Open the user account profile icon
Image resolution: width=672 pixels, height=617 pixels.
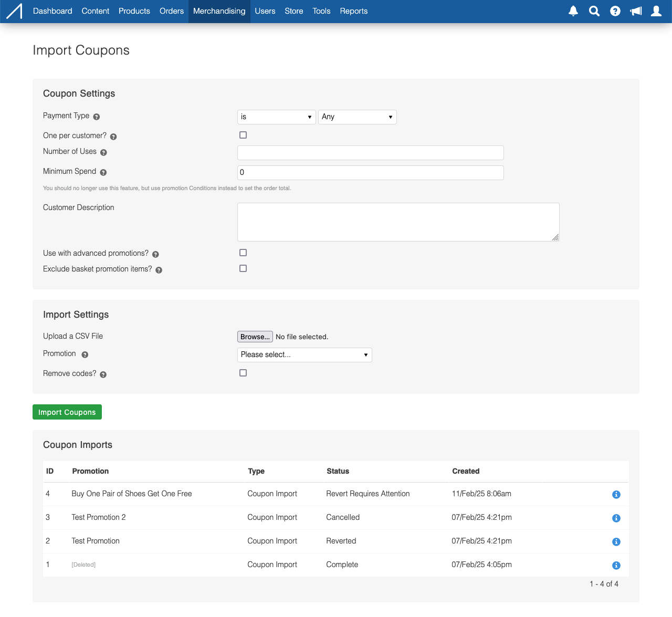point(656,11)
